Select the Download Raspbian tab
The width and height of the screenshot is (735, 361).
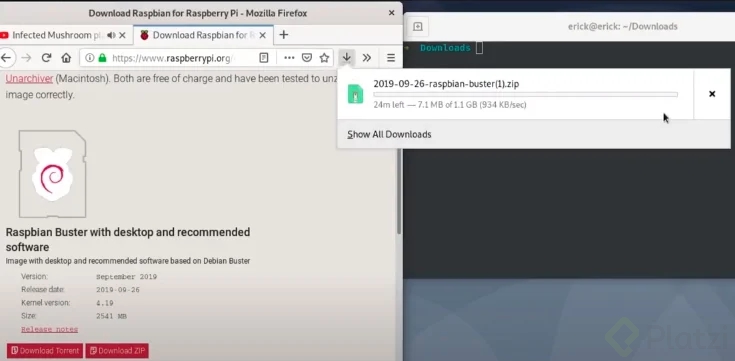(x=202, y=35)
